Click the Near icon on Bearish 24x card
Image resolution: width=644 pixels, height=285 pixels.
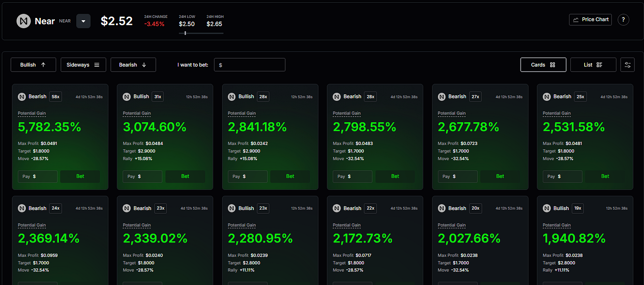tap(22, 208)
